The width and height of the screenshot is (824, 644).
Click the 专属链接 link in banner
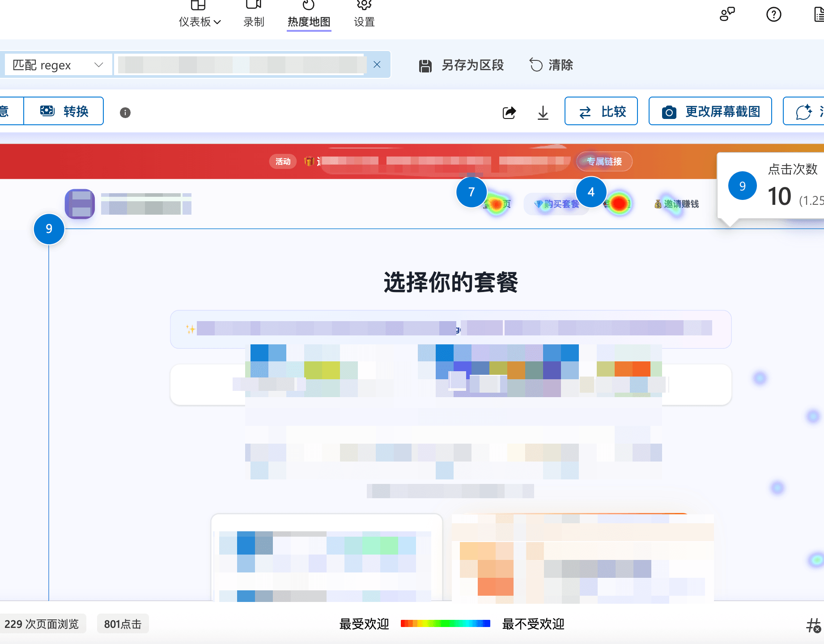click(x=604, y=161)
